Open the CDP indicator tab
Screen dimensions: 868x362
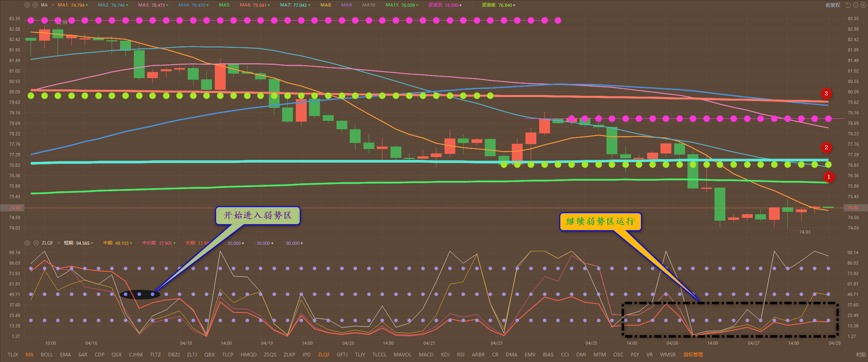point(100,355)
